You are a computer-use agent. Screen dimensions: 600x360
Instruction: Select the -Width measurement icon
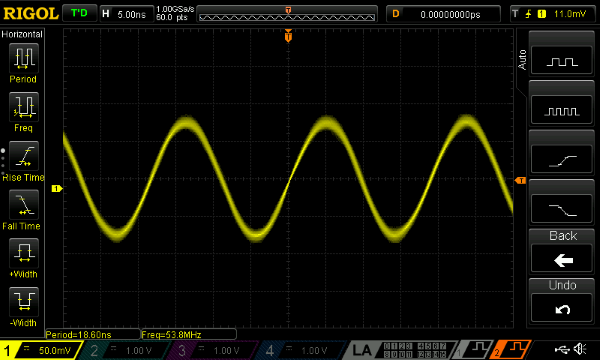click(x=24, y=301)
